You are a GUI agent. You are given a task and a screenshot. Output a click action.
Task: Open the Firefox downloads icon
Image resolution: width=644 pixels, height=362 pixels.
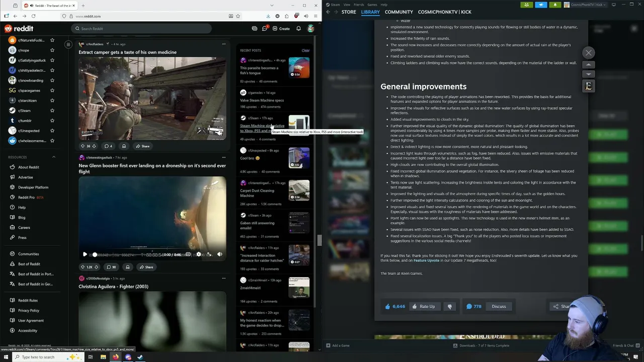click(x=268, y=16)
